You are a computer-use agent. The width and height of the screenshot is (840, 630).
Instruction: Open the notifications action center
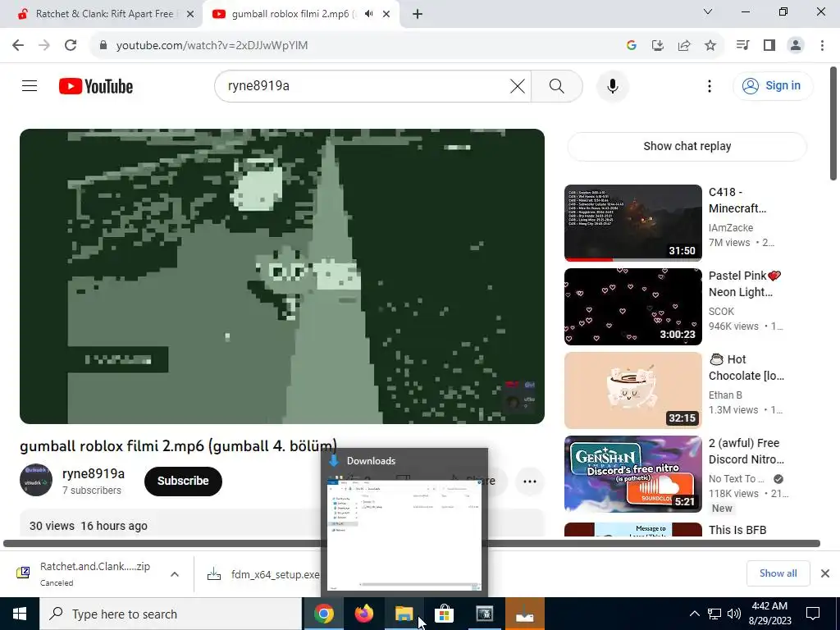pos(813,614)
